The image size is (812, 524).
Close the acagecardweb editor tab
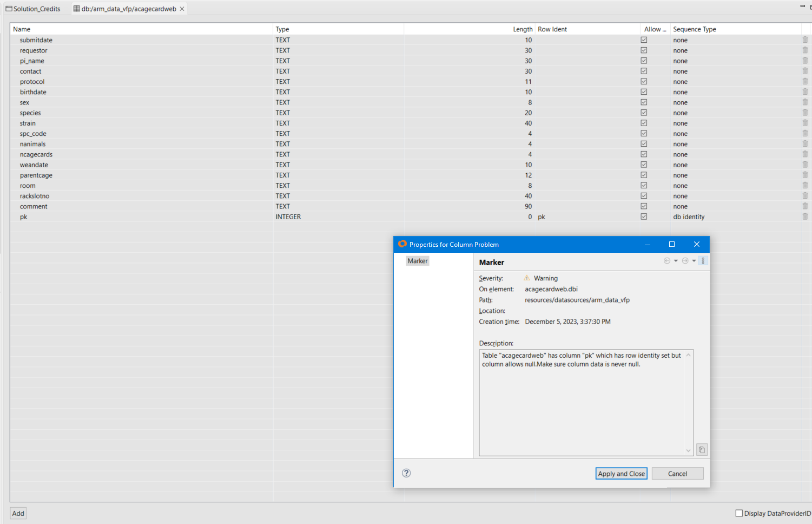pos(182,9)
